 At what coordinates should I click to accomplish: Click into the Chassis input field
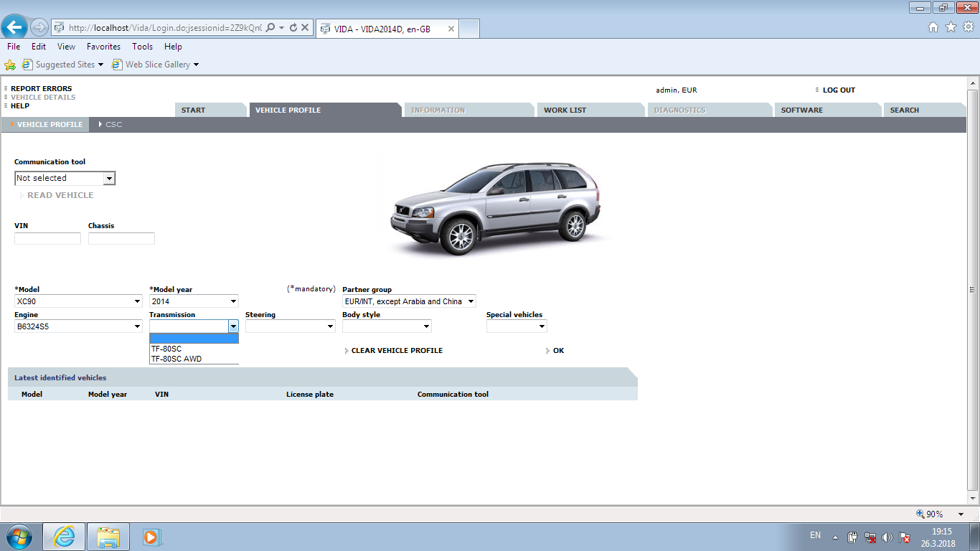tap(121, 238)
